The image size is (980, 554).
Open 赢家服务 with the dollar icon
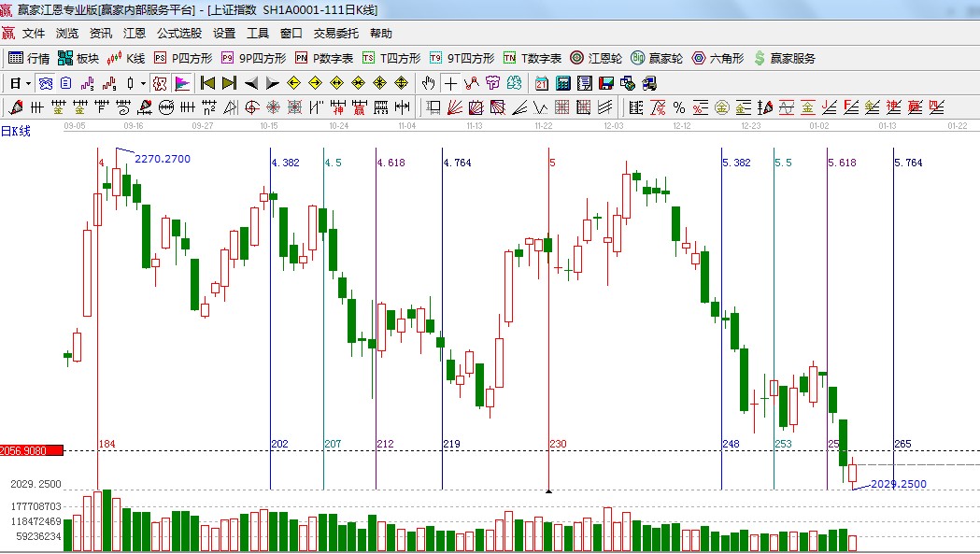[x=785, y=58]
